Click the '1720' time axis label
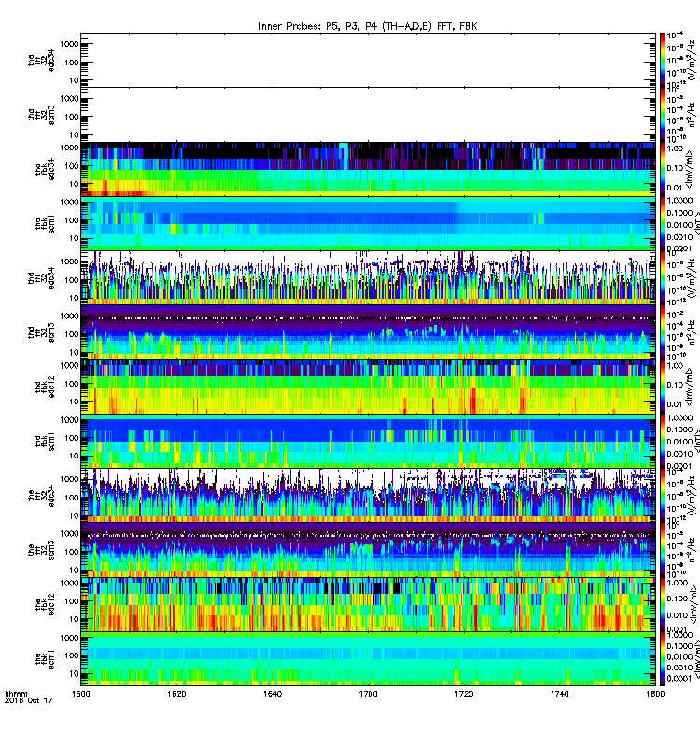Image resolution: width=700 pixels, height=747 pixels. coord(464,694)
